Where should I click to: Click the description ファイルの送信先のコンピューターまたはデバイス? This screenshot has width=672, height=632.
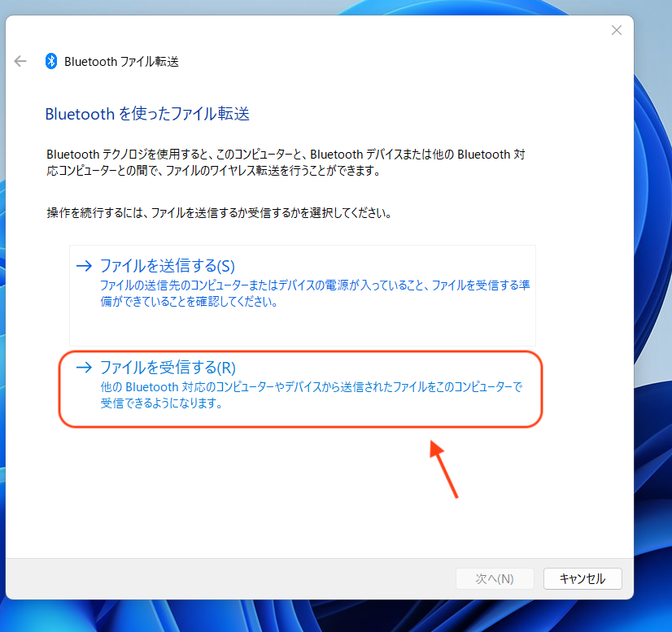click(x=315, y=293)
